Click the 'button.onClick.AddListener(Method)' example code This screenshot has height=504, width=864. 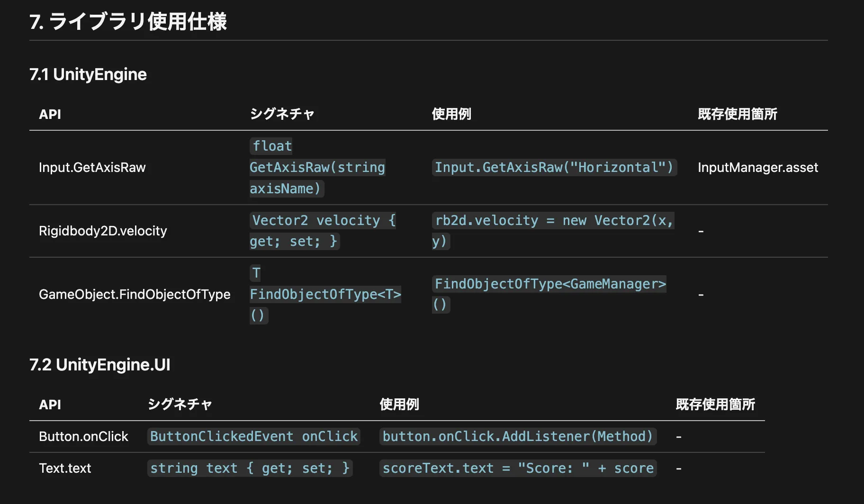pyautogui.click(x=518, y=436)
